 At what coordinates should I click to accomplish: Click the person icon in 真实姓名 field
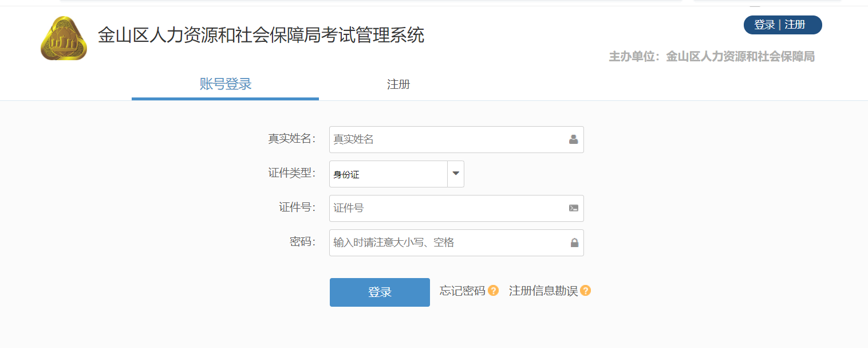[573, 139]
